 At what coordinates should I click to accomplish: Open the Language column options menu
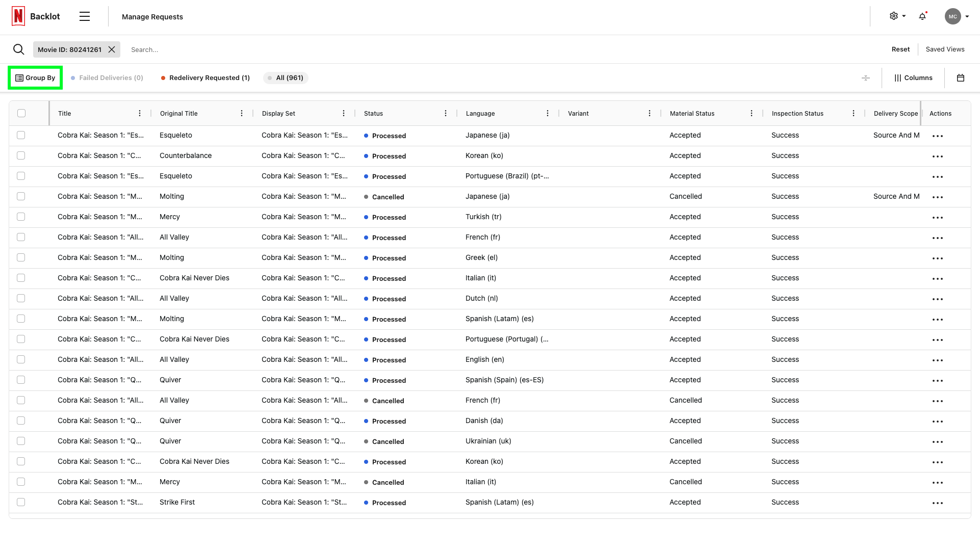pos(548,113)
